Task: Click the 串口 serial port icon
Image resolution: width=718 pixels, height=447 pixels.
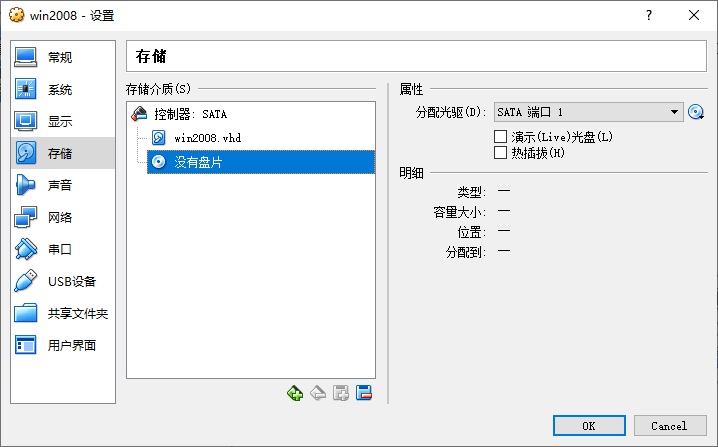Action: (x=26, y=249)
